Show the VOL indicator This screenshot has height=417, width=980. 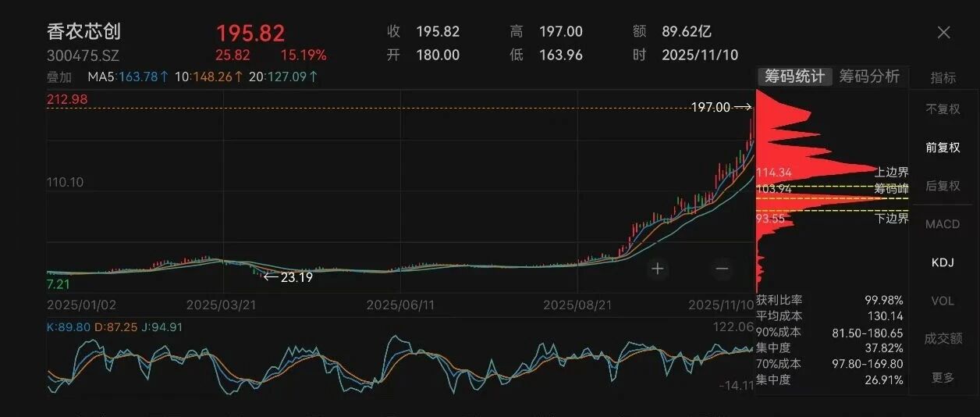tap(943, 301)
